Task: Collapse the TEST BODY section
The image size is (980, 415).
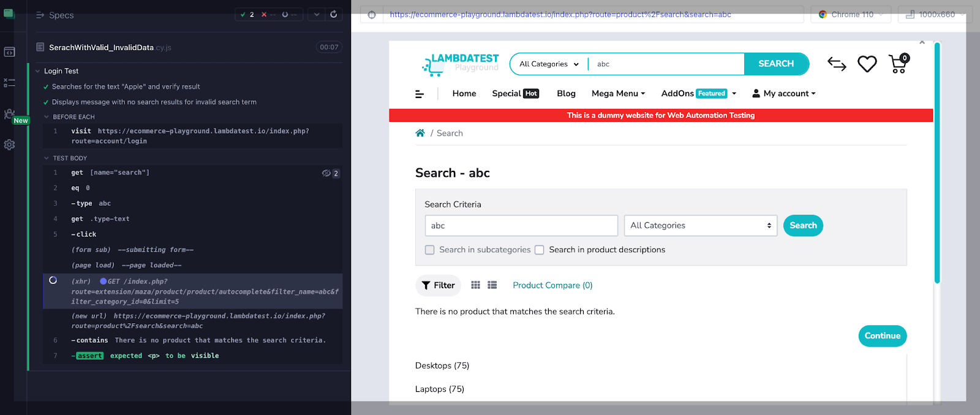Action: pos(47,158)
